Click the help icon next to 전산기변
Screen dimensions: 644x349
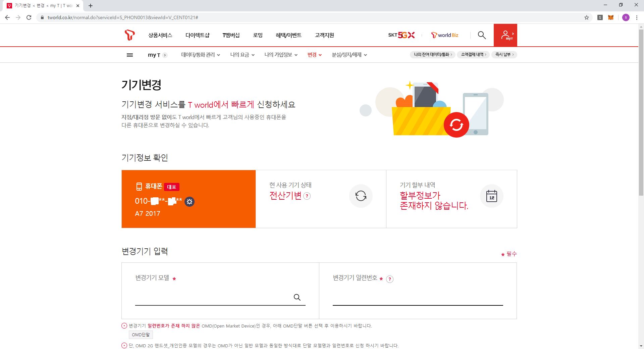307,196
